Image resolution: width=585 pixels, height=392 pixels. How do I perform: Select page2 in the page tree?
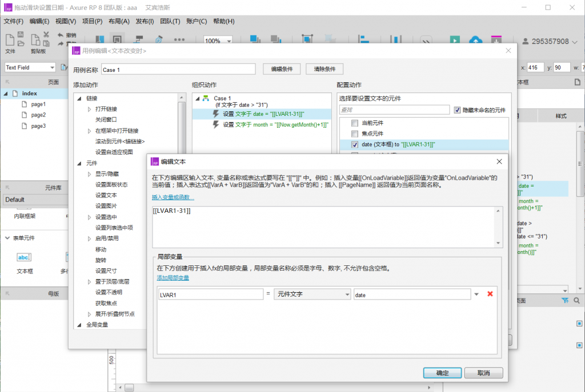pyautogui.click(x=38, y=115)
